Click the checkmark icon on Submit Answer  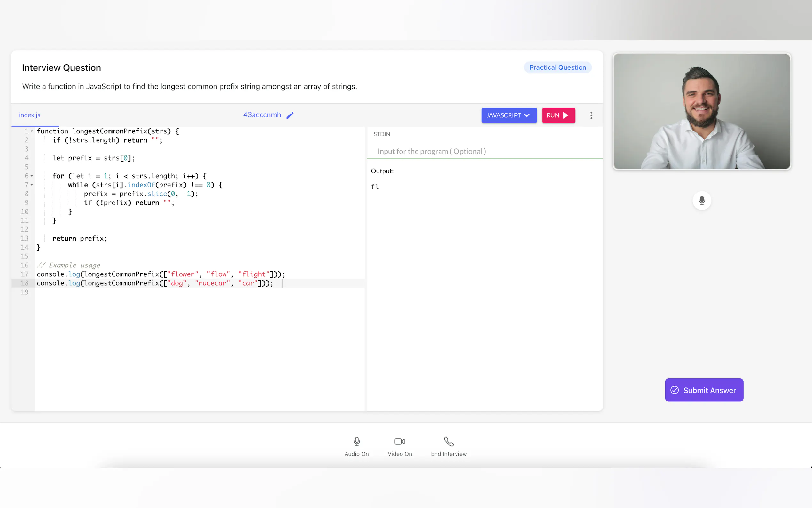tap(674, 390)
